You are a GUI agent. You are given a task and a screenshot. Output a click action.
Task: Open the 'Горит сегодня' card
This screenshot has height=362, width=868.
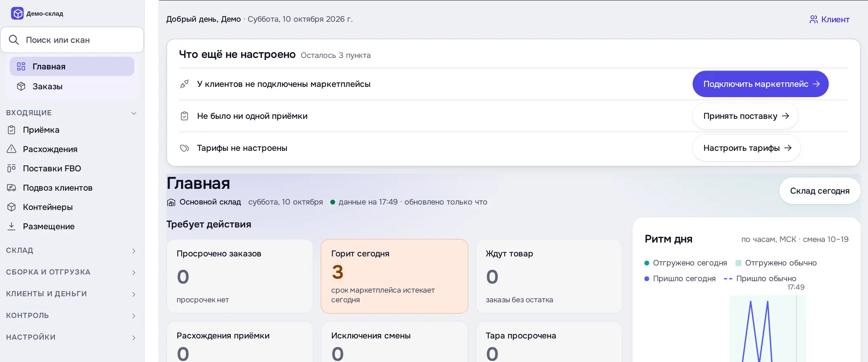[395, 276]
